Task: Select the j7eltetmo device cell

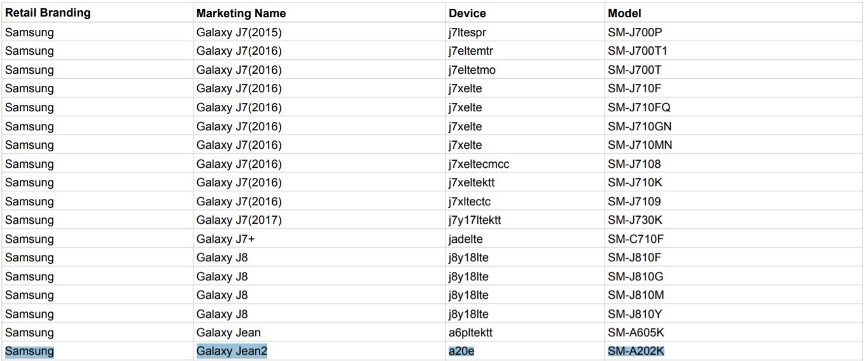Action: pyautogui.click(x=472, y=70)
